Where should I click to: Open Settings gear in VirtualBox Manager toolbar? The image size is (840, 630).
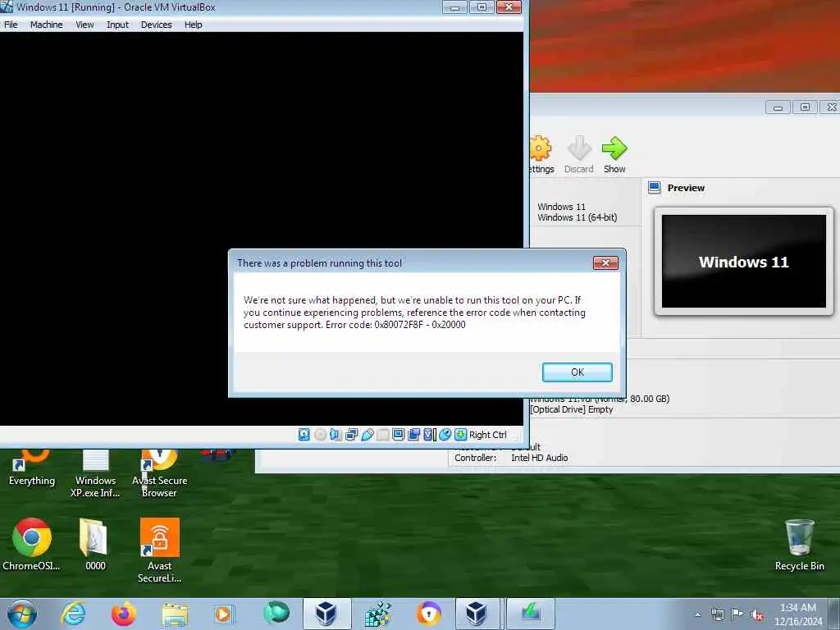[541, 154]
